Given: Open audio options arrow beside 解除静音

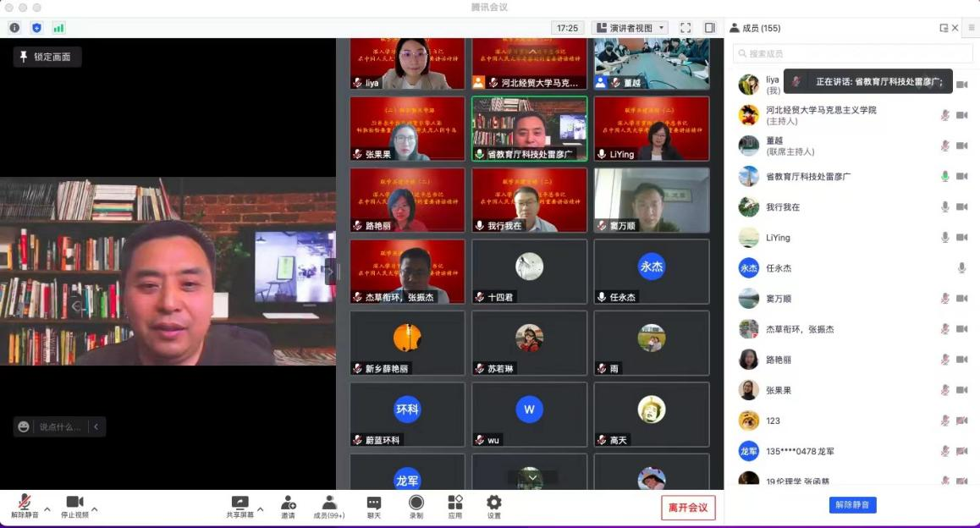Looking at the screenshot, I should click(47, 509).
